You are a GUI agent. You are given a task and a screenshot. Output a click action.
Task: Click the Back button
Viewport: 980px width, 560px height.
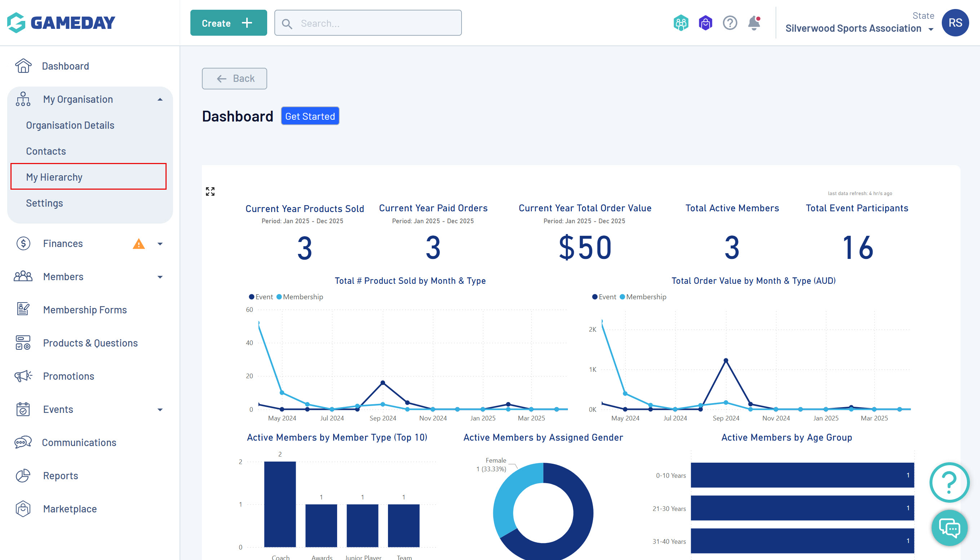(234, 79)
